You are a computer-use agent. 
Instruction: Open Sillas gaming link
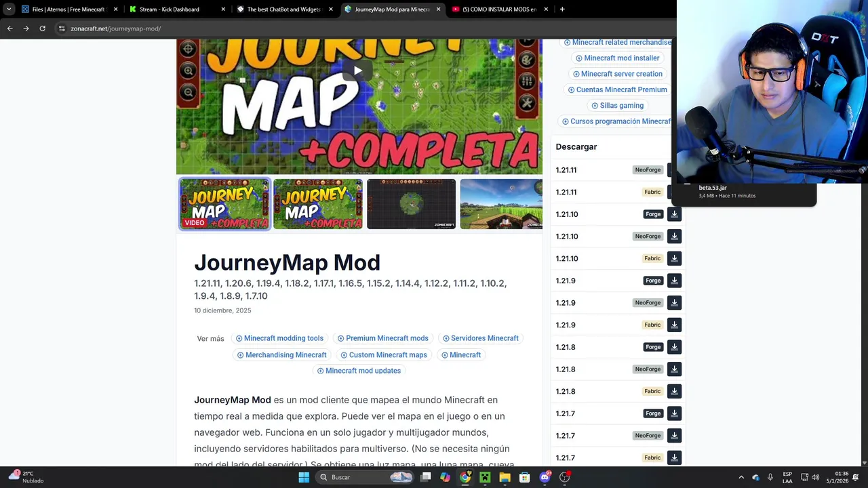[x=617, y=106]
